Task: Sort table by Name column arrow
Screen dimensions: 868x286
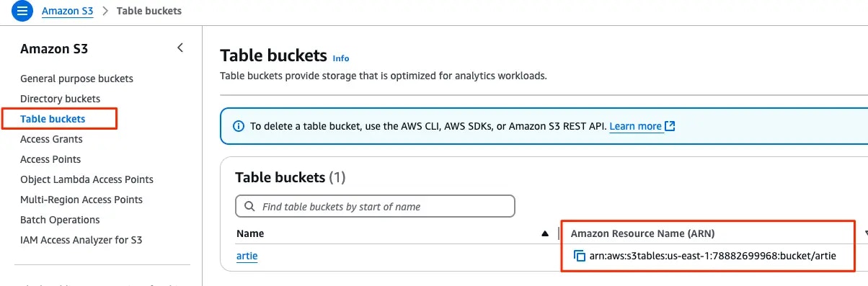Action: click(x=545, y=233)
